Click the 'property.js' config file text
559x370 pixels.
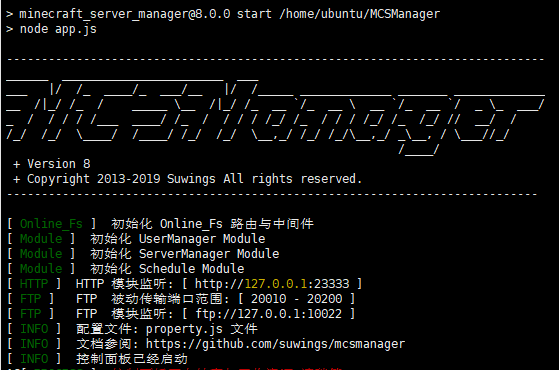pyautogui.click(x=184, y=329)
